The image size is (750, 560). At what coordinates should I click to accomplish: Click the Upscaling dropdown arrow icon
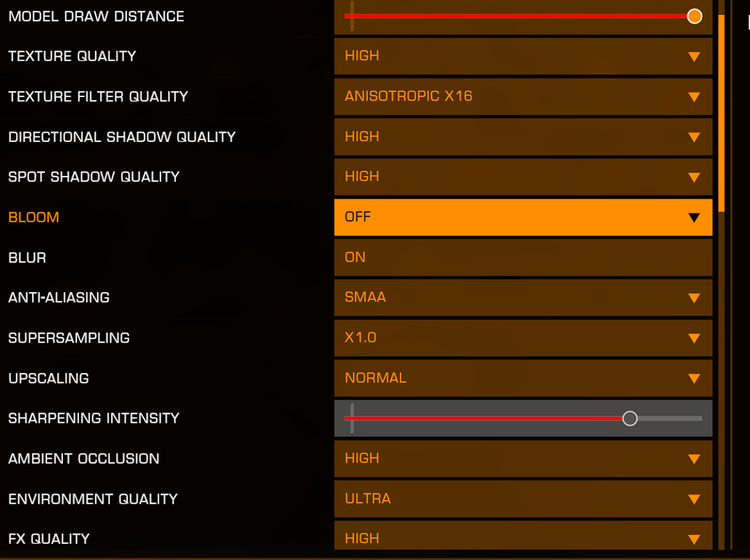(x=694, y=378)
